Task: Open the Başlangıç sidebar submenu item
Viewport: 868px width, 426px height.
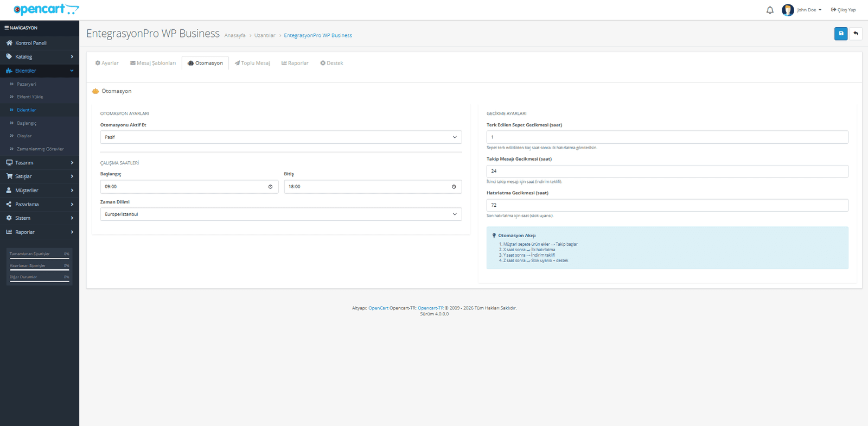Action: pos(27,123)
